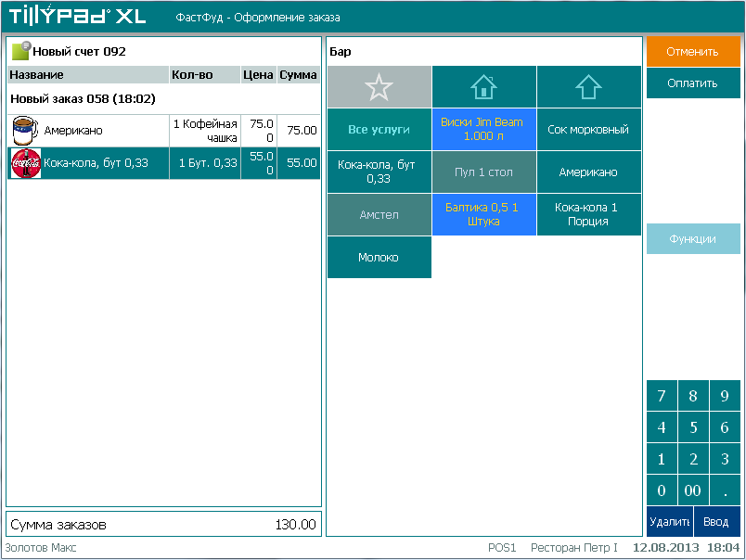This screenshot has height=560, width=746.
Task: Click the Кол-во column header
Action: (205, 74)
